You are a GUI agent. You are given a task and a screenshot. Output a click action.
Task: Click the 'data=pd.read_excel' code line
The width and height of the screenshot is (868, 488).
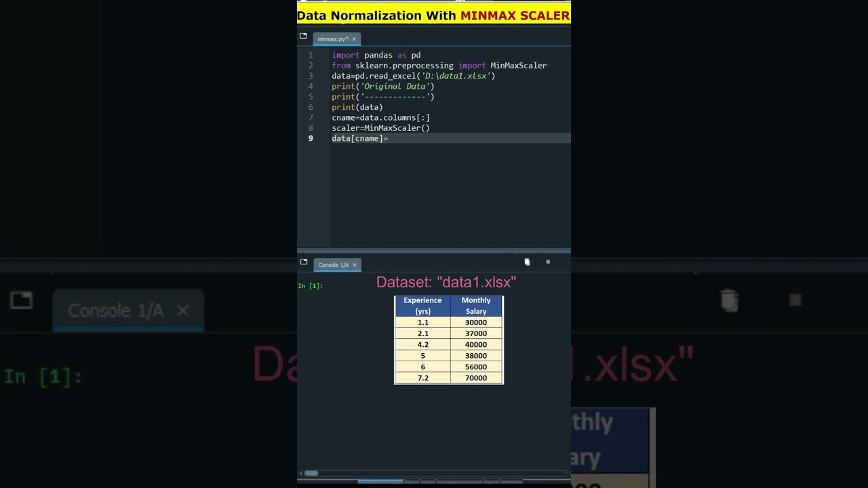click(x=413, y=76)
